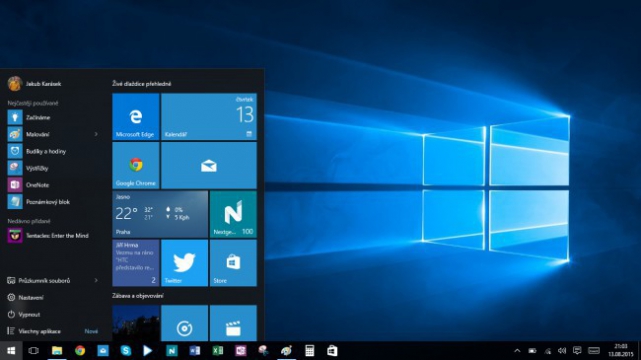Open the Microsoft Edge tile
This screenshot has height=360, width=641.
(136, 116)
